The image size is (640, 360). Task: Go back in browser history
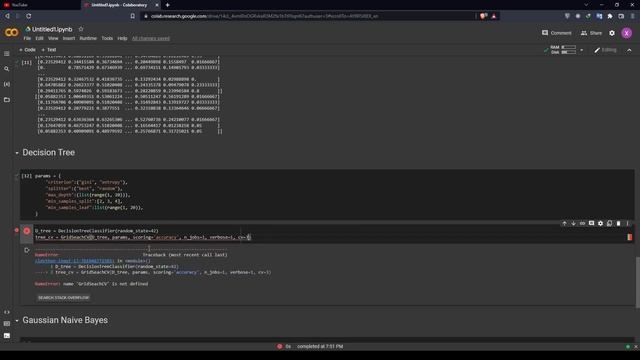pyautogui.click(x=7, y=16)
